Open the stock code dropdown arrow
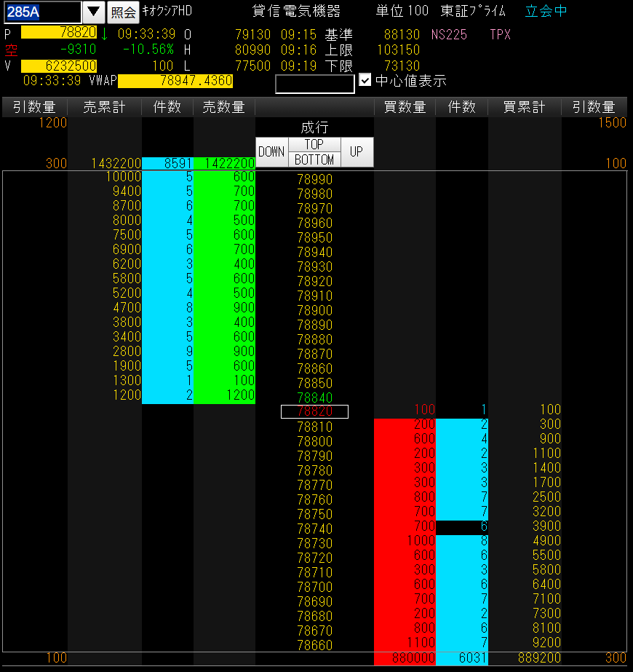The image size is (633, 672). [93, 12]
